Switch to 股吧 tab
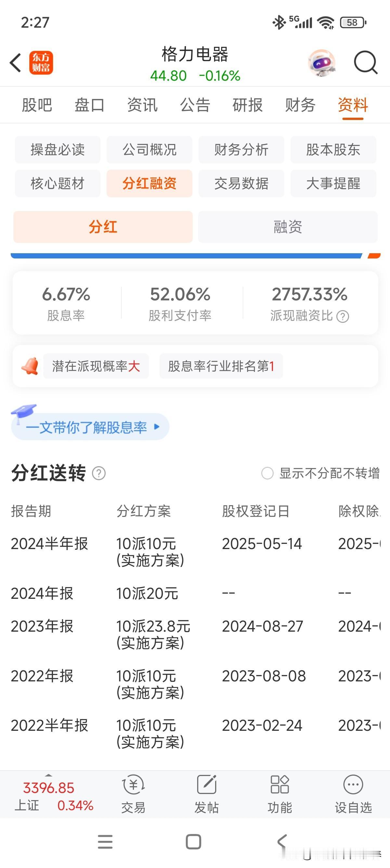This screenshot has width=390, height=868. [37, 105]
